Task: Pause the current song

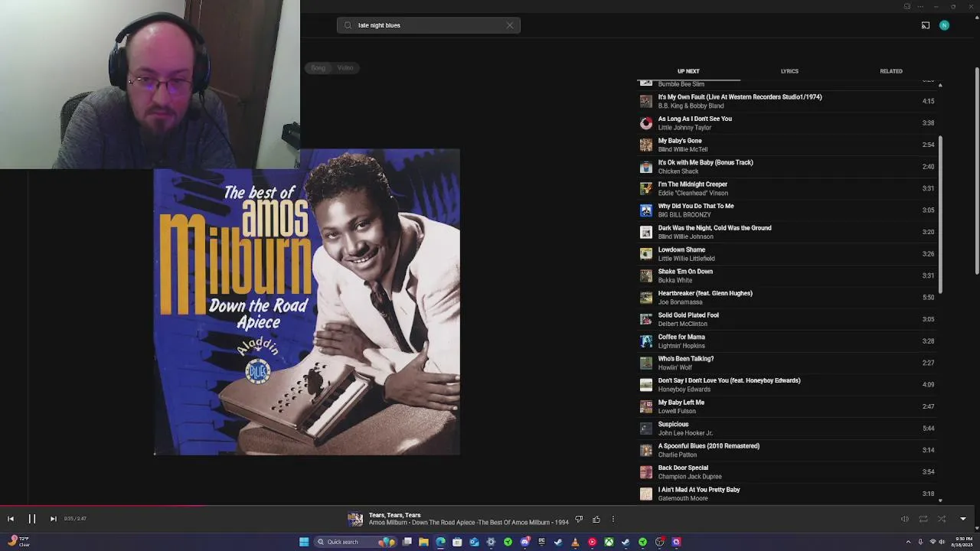Action: pyautogui.click(x=32, y=519)
